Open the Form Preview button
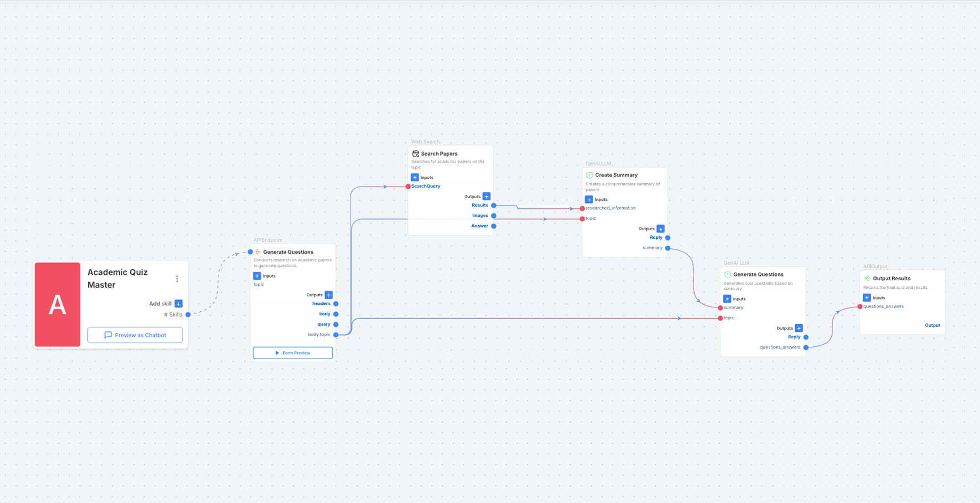This screenshot has height=503, width=980. (293, 353)
